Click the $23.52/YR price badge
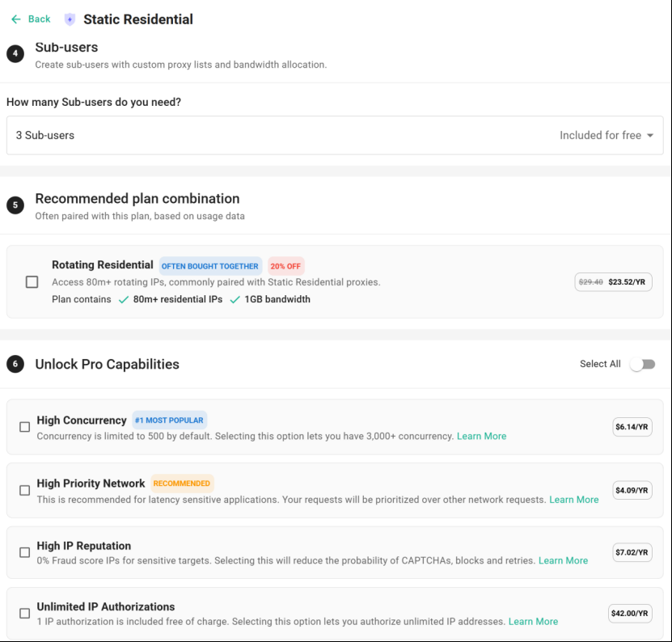672x642 pixels. pyautogui.click(x=613, y=282)
